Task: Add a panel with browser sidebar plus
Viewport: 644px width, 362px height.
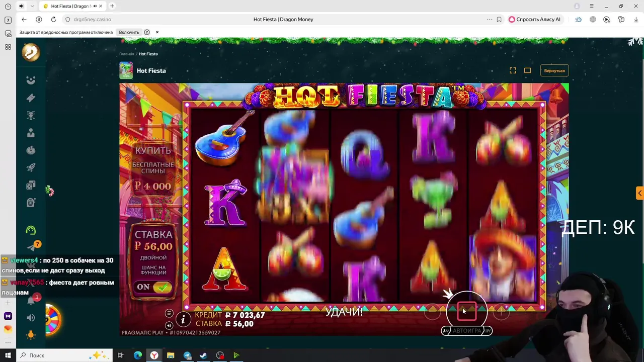Action: (x=8, y=303)
